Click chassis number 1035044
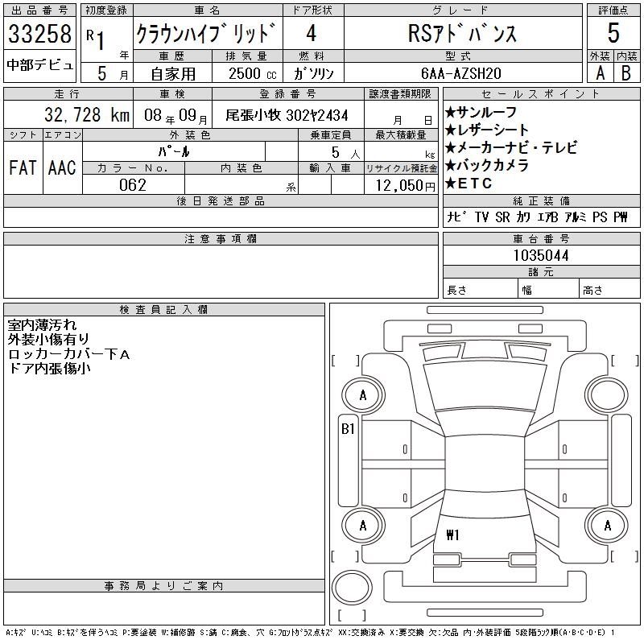This screenshot has height=644, width=644. tap(541, 255)
